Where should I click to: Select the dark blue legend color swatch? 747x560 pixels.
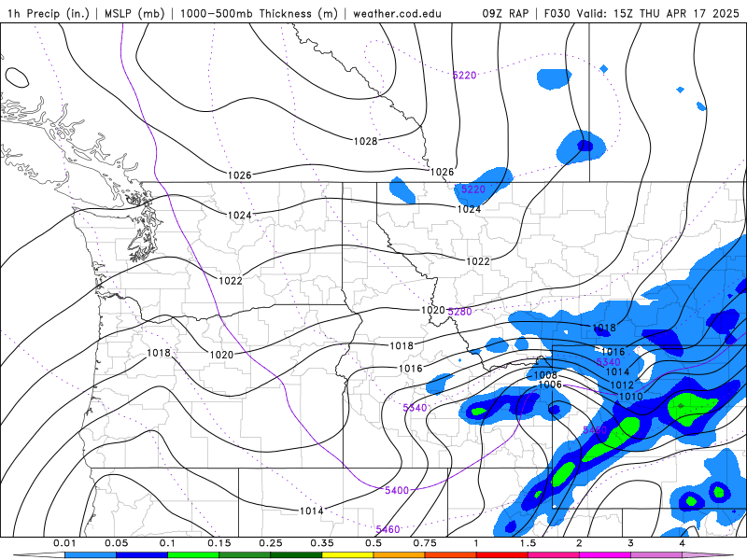(142, 555)
